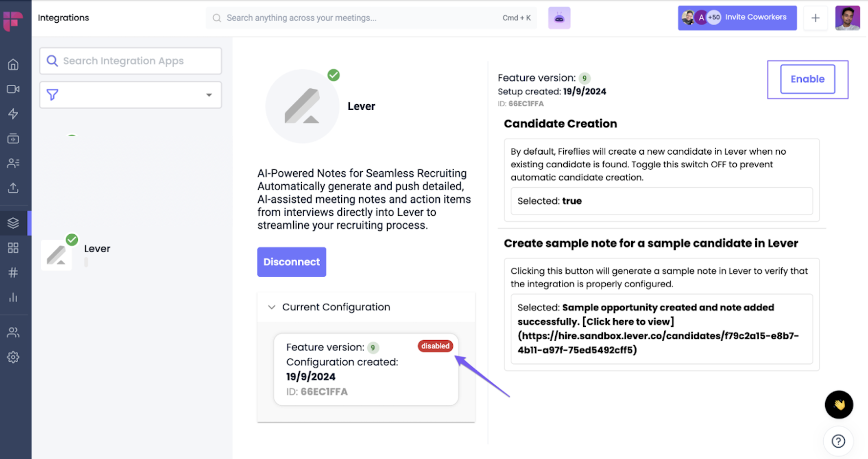The height and width of the screenshot is (459, 868).
Task: Click the global meeting search bar
Action: pos(371,18)
